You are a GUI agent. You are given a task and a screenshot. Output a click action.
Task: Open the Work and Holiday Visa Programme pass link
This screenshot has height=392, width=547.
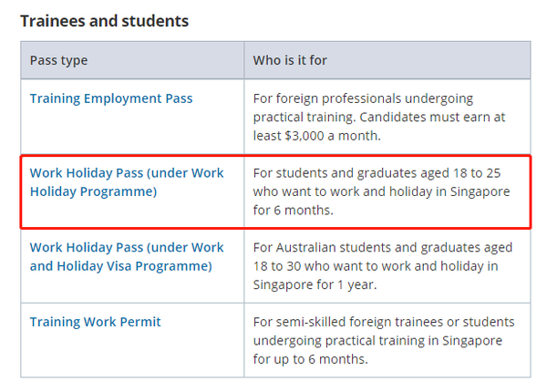coord(127,257)
